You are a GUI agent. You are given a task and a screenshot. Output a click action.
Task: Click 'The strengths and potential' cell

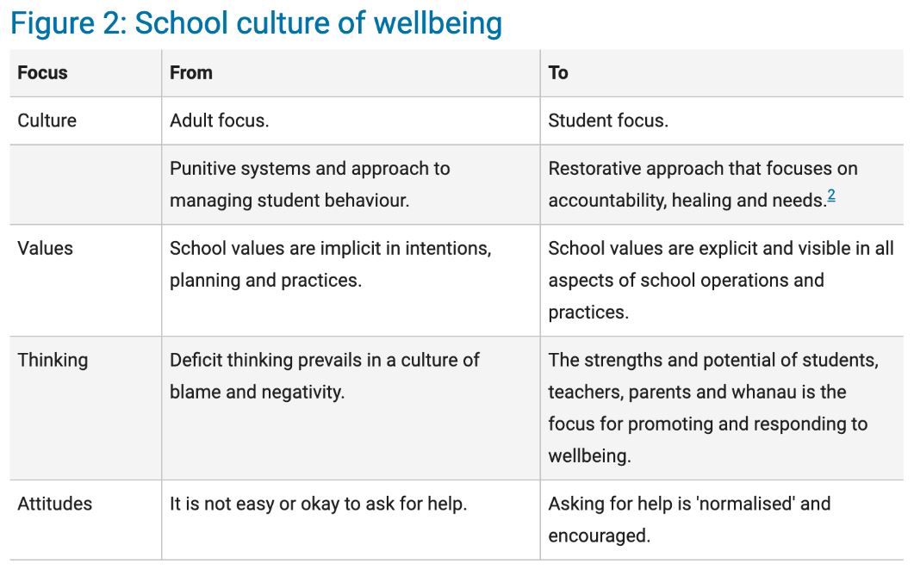coord(722,408)
